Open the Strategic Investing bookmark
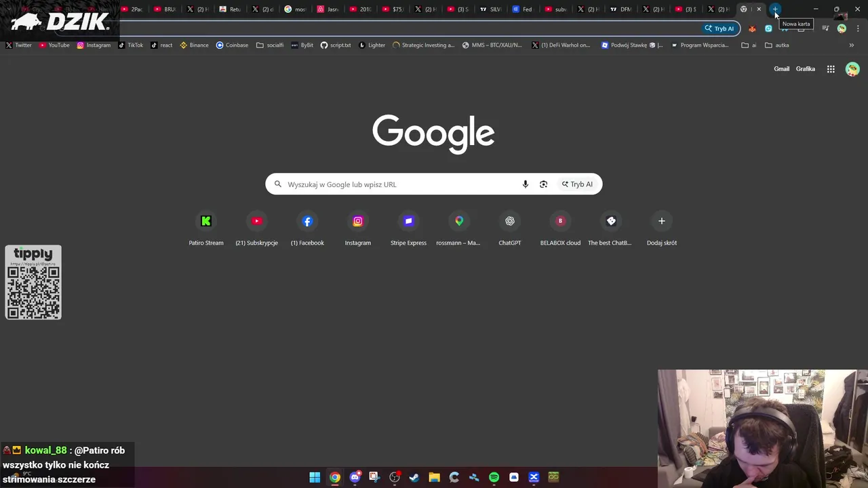Screen dimensions: 868x488 (x=424, y=45)
